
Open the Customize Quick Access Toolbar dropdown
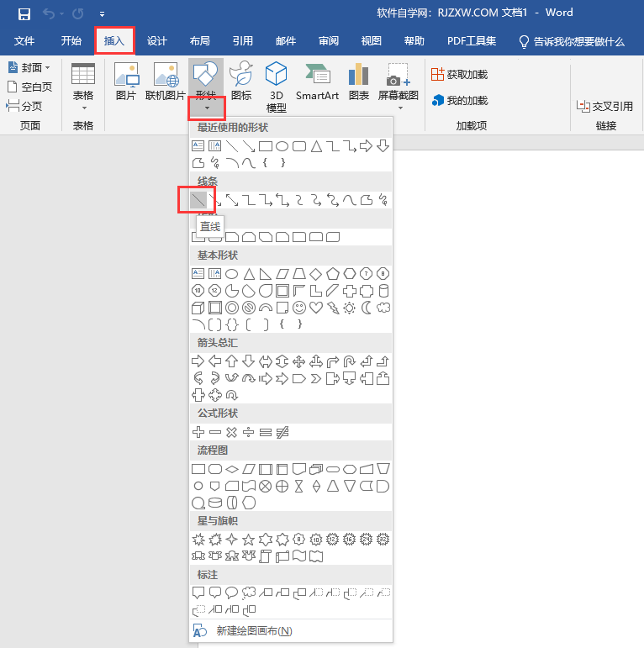click(x=102, y=14)
